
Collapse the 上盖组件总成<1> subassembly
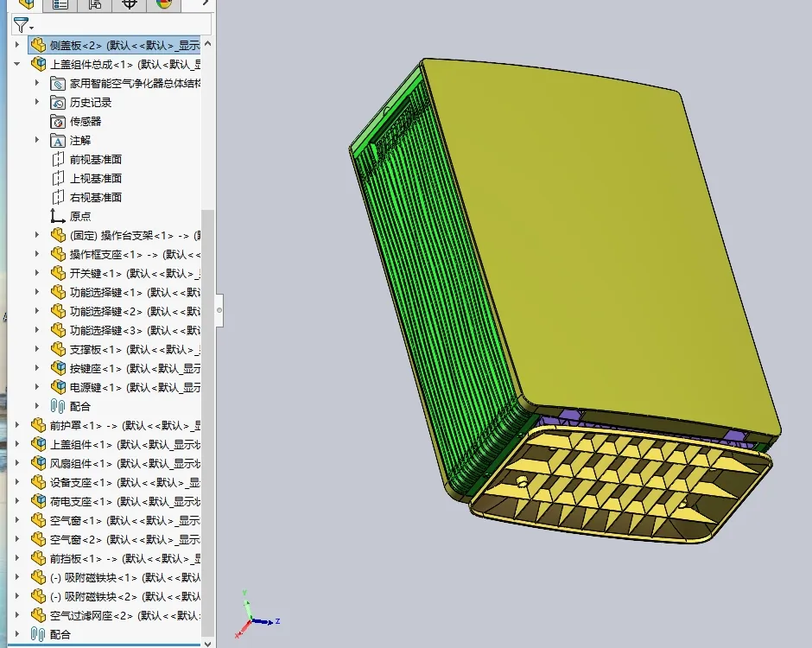[17, 64]
